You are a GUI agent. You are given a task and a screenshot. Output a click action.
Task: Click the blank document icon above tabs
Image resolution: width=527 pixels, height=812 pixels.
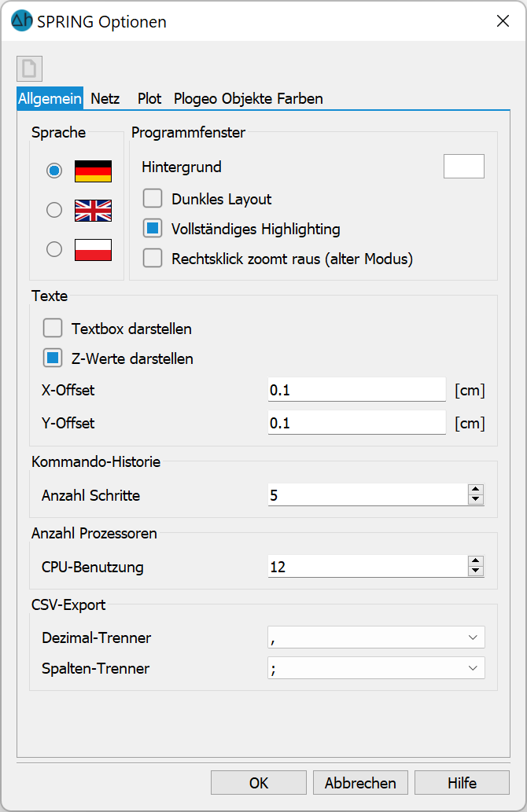[x=29, y=68]
